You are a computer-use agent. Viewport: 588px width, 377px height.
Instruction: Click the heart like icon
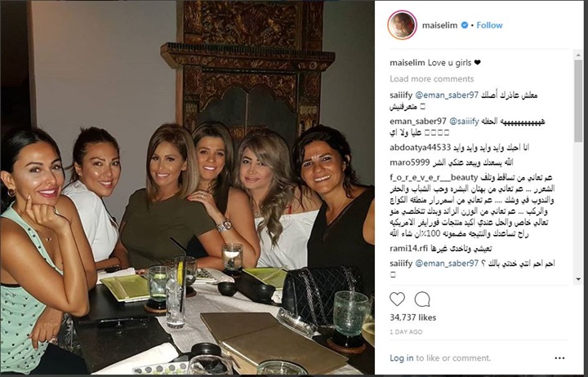[397, 299]
